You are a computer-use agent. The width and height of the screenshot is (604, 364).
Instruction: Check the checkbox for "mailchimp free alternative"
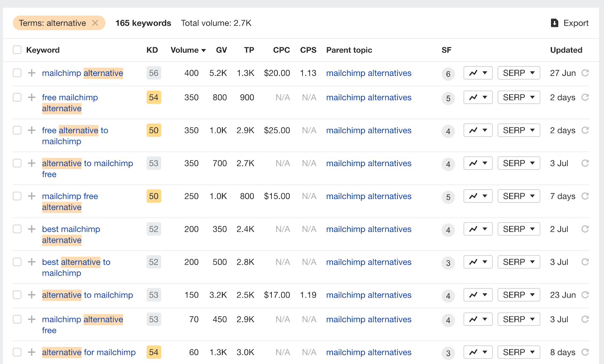(17, 196)
